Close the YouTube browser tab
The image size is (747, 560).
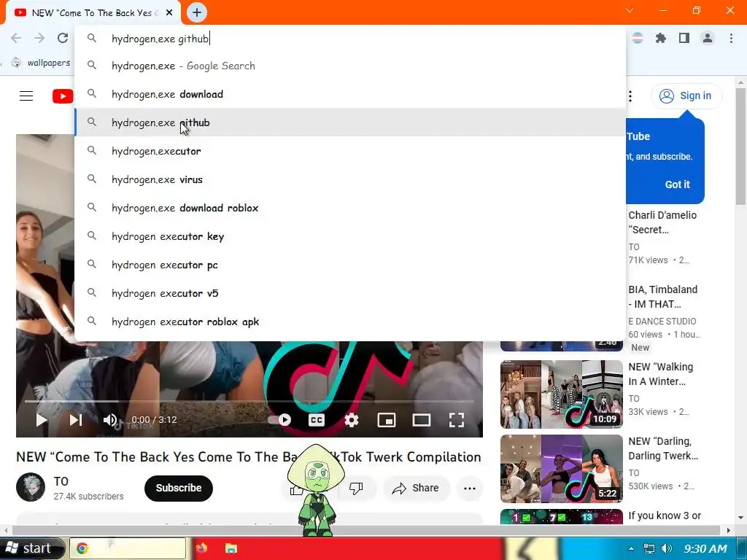pyautogui.click(x=169, y=13)
